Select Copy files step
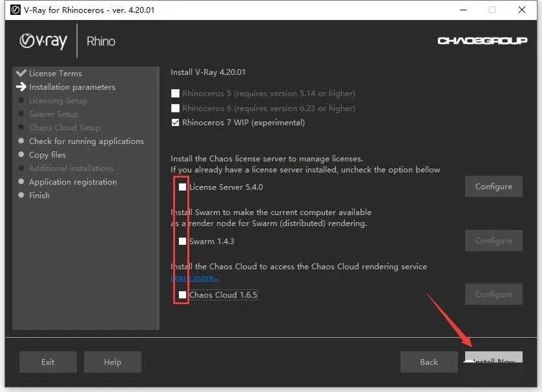 tap(47, 155)
